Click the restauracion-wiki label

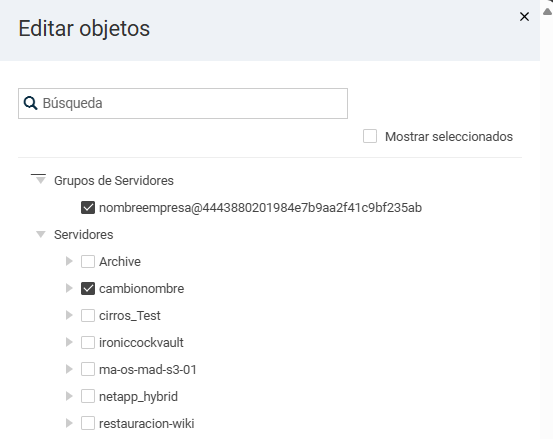click(146, 423)
